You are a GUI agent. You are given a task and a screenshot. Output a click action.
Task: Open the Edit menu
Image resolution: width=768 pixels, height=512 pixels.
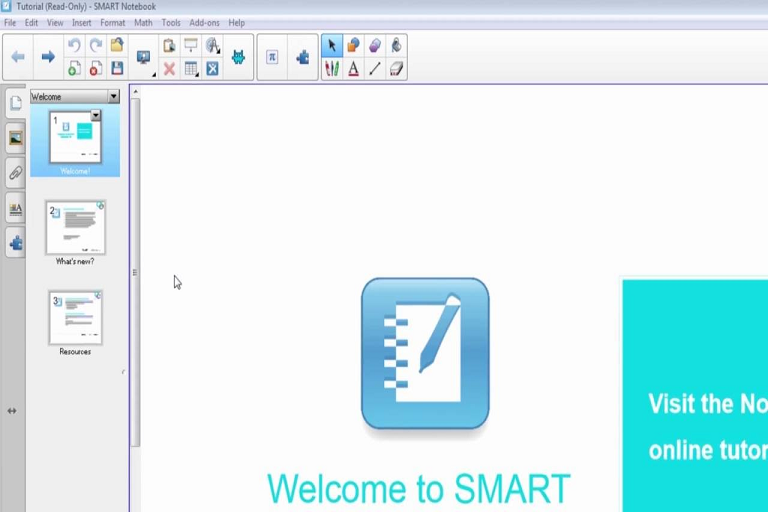tap(31, 23)
